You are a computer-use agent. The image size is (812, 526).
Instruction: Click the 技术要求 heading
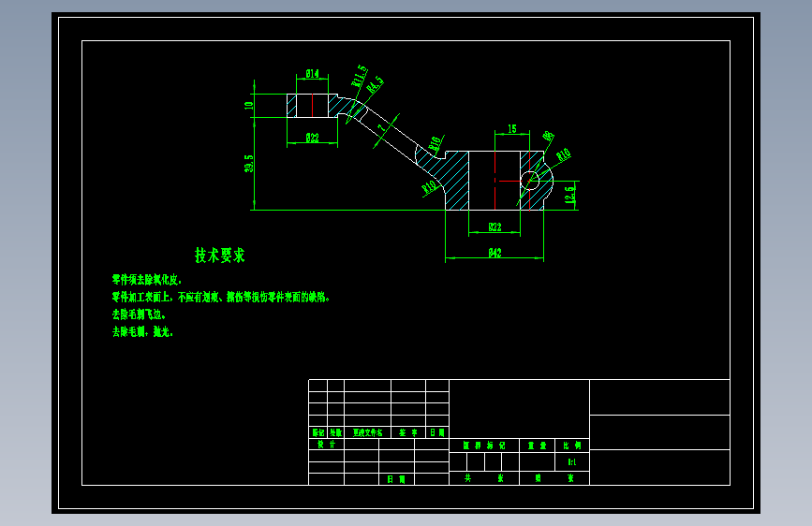tap(219, 256)
